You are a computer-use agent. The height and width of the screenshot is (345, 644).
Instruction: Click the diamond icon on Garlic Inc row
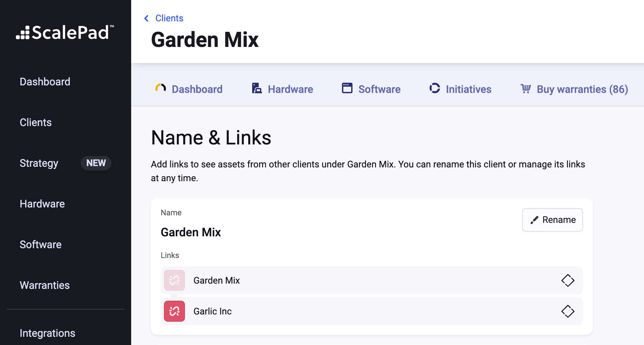(568, 311)
